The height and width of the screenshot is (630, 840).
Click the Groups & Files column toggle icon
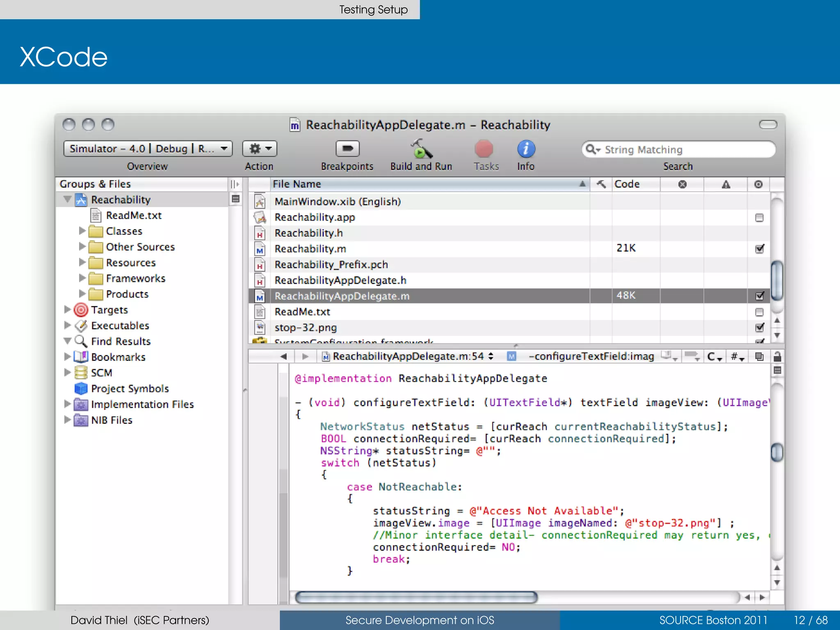coord(235,184)
